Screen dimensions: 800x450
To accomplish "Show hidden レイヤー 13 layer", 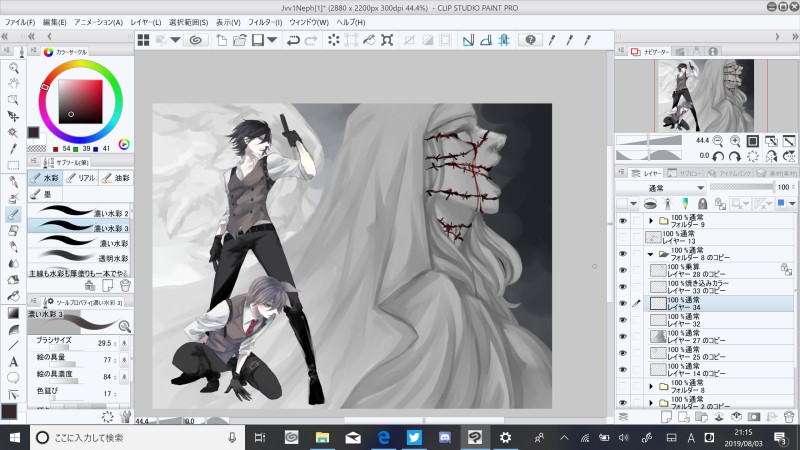I will pyautogui.click(x=622, y=237).
